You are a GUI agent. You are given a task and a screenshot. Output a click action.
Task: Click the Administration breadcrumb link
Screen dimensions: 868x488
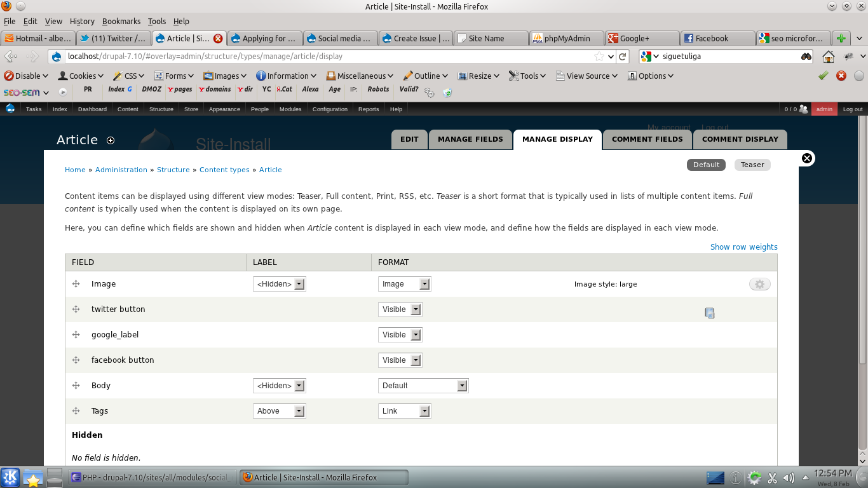pos(121,170)
